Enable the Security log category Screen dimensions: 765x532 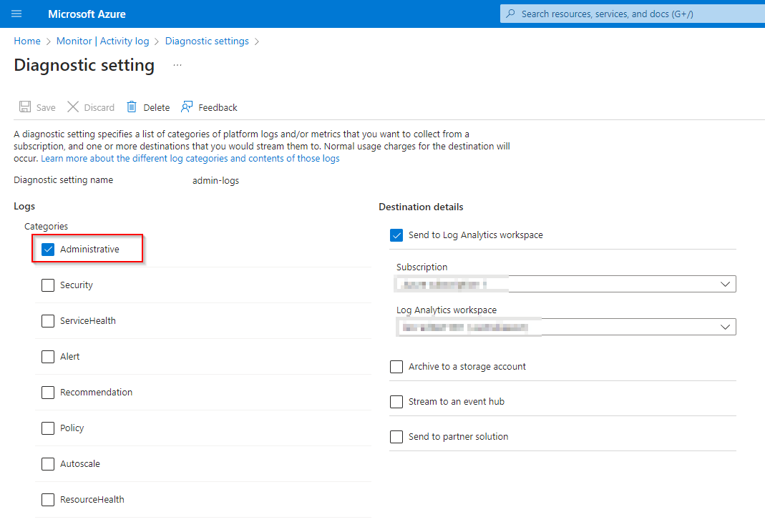(x=48, y=285)
